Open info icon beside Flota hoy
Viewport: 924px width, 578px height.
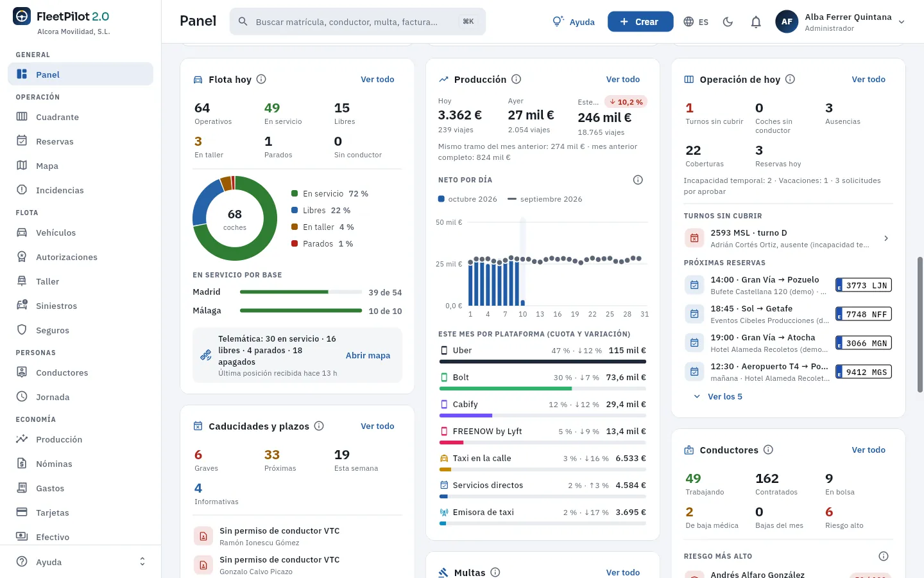coord(261,79)
